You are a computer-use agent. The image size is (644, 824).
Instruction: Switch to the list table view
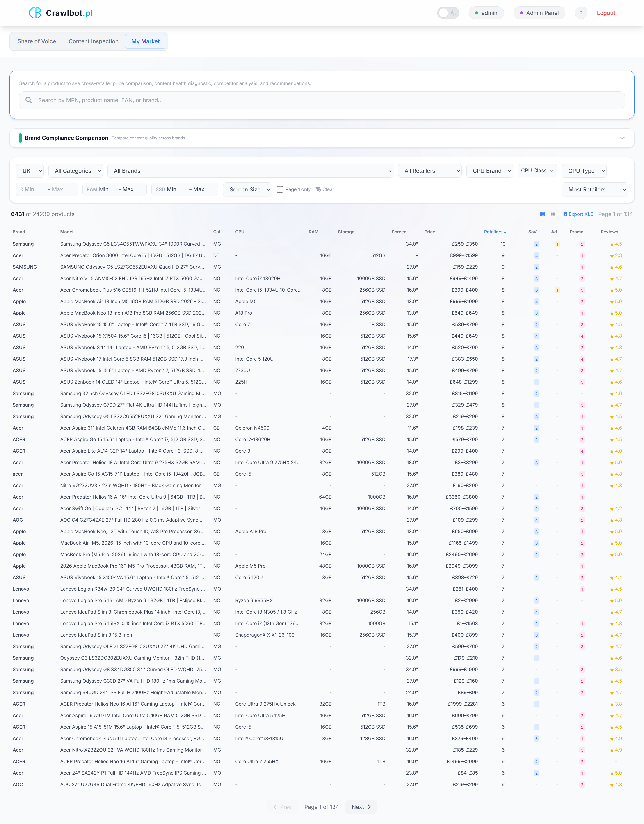542,214
